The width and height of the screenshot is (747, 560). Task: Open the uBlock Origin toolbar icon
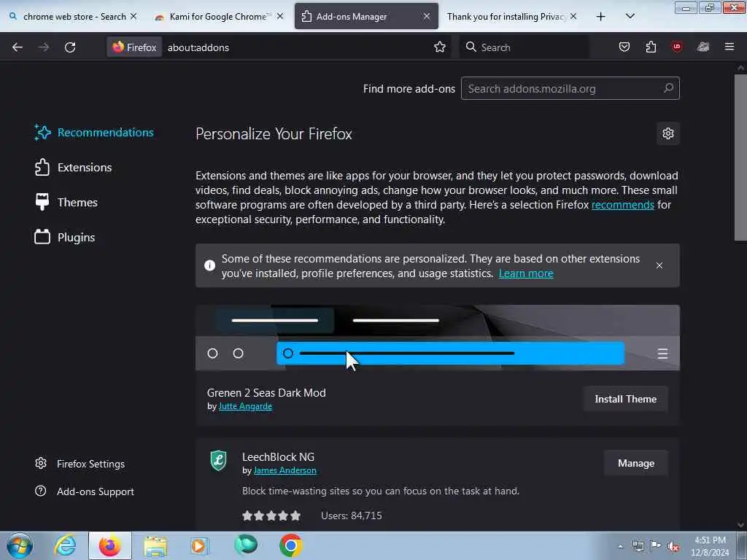[676, 47]
